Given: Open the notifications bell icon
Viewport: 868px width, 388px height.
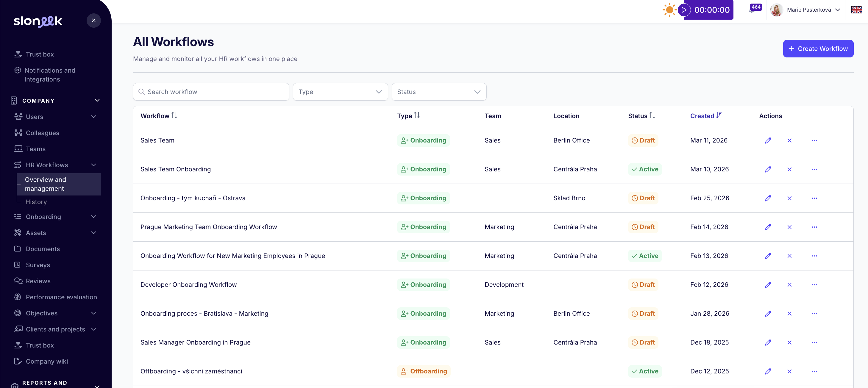Looking at the screenshot, I should tap(752, 10).
